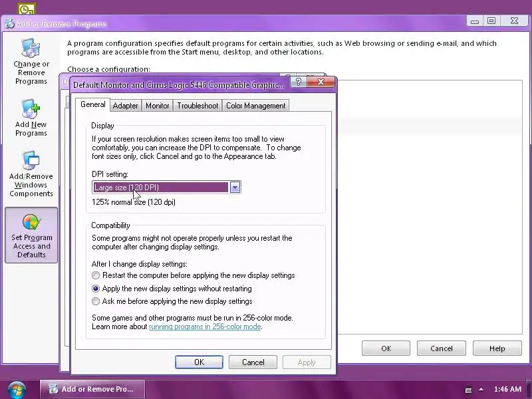The width and height of the screenshot is (532, 399).
Task: Click the Start orb on taskbar
Action: pyautogui.click(x=15, y=390)
